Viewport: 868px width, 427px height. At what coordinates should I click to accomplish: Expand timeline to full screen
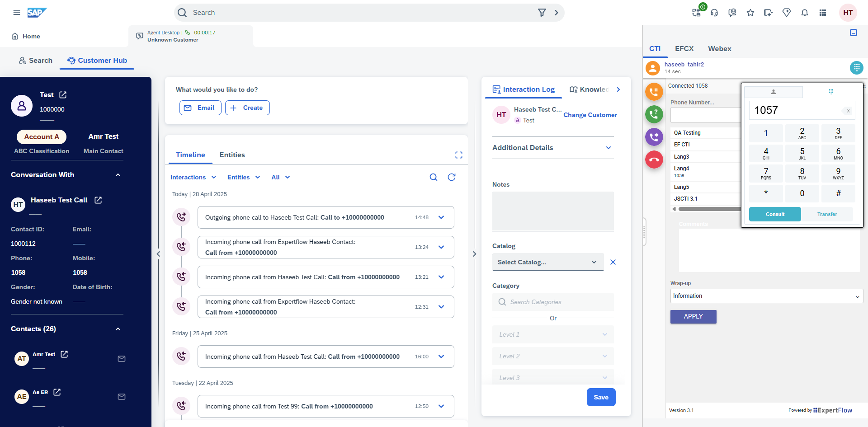[x=458, y=155]
